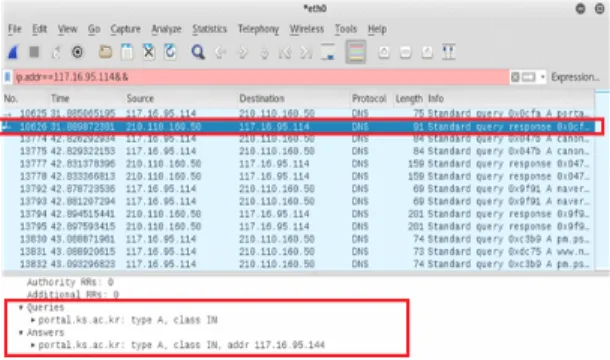Image resolution: width=610 pixels, height=360 pixels.
Task: Click the packet list vertical scrollbar
Action: [602, 181]
